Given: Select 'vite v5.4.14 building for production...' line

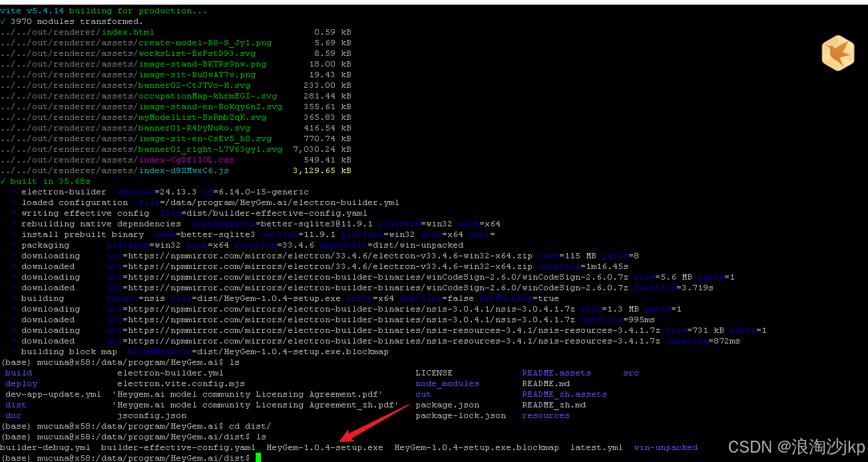Looking at the screenshot, I should click(103, 11).
